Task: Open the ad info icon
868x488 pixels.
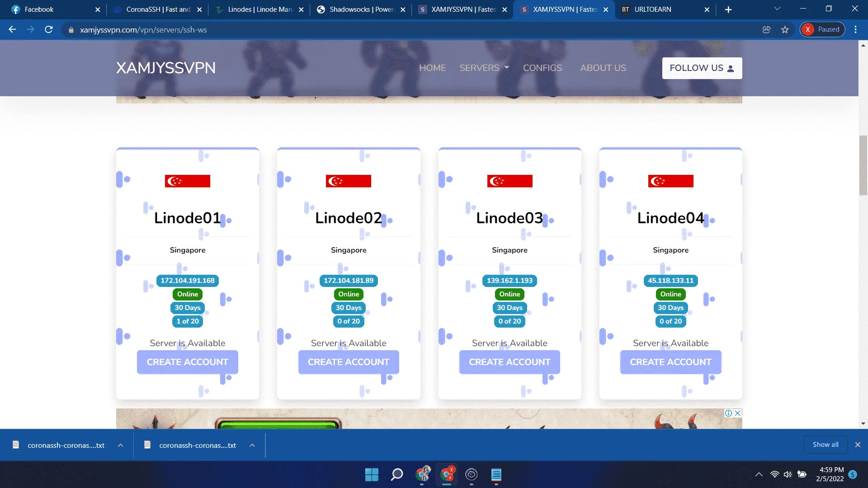Action: pos(729,413)
